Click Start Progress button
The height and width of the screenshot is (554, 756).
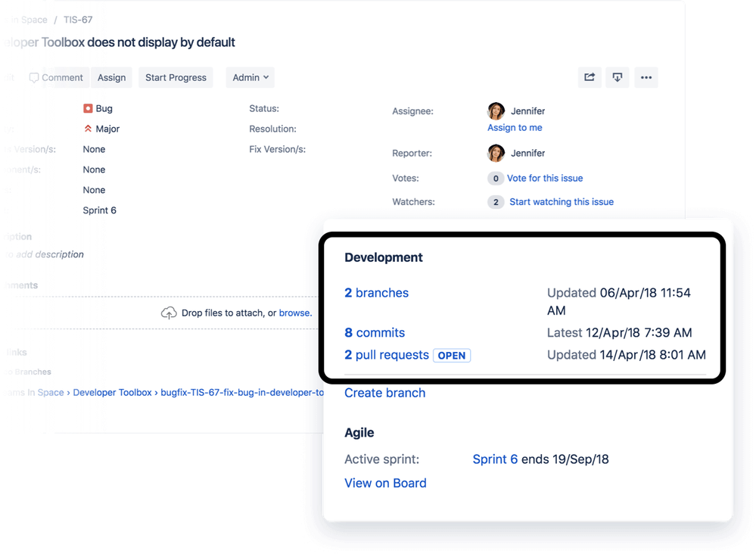click(x=176, y=78)
